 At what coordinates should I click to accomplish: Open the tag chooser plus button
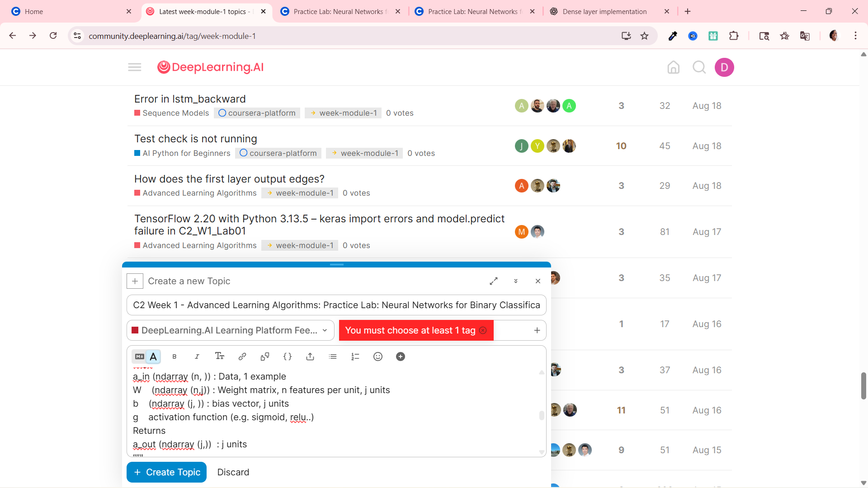pyautogui.click(x=537, y=330)
